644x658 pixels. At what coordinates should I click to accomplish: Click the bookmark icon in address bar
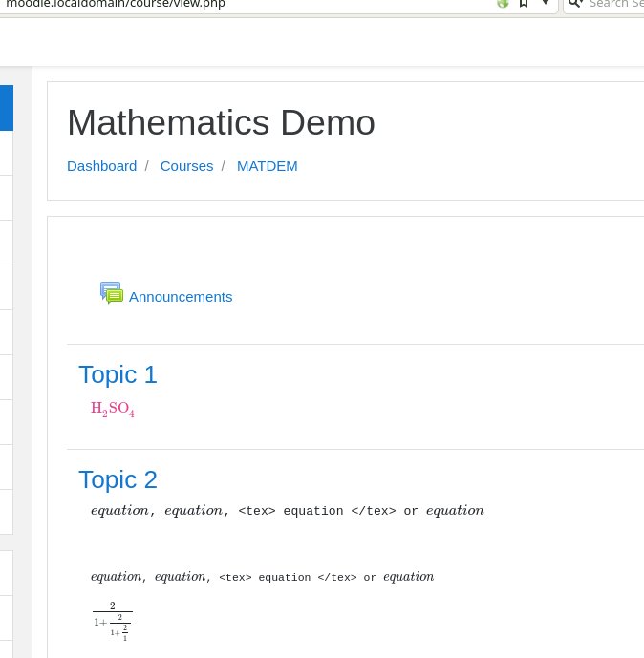[524, 4]
